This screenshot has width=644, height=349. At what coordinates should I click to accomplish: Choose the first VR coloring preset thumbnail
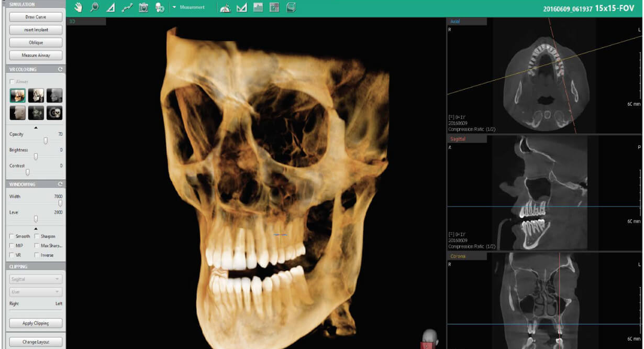17,95
